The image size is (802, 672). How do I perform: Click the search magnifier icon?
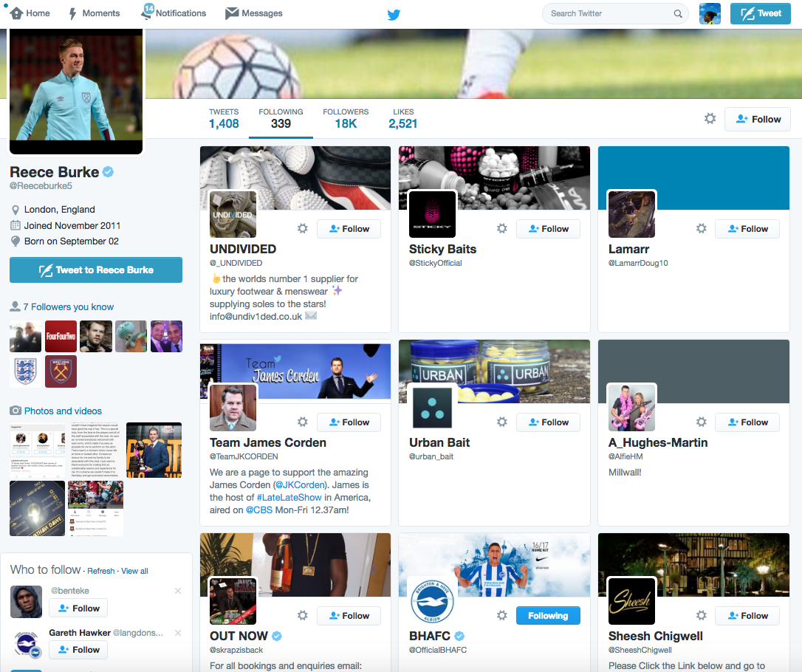[x=678, y=14]
